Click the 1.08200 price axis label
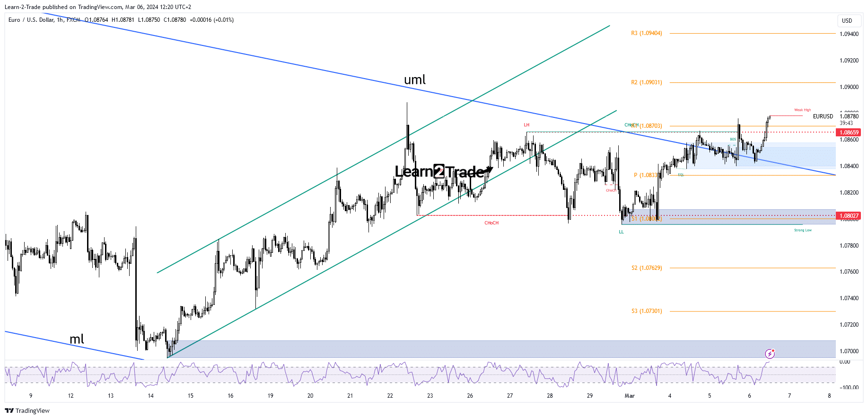 849,193
